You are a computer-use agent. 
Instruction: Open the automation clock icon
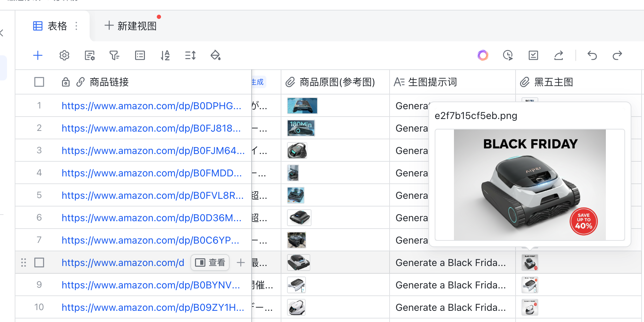[x=508, y=55]
